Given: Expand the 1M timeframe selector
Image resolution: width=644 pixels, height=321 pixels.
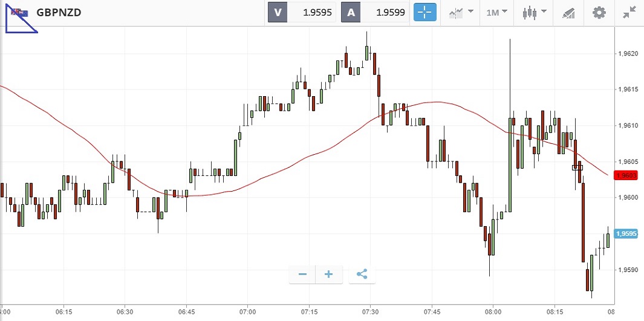Looking at the screenshot, I should click(496, 12).
